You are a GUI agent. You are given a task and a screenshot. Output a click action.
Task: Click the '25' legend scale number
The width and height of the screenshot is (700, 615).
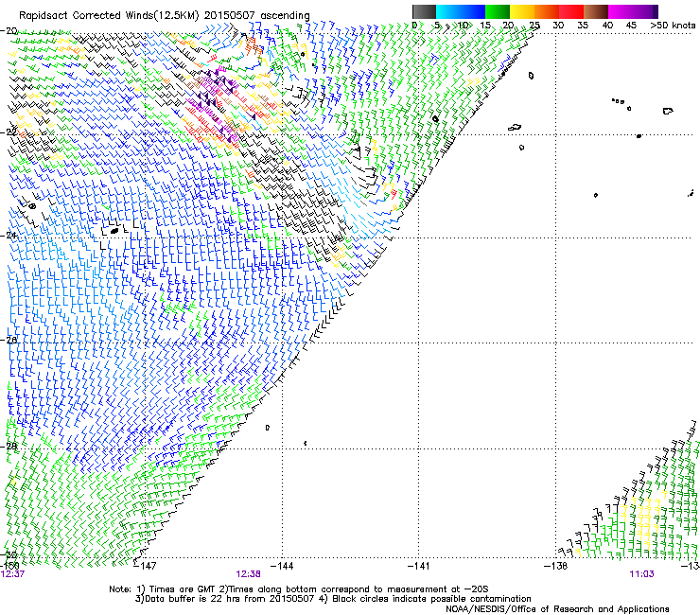(534, 25)
